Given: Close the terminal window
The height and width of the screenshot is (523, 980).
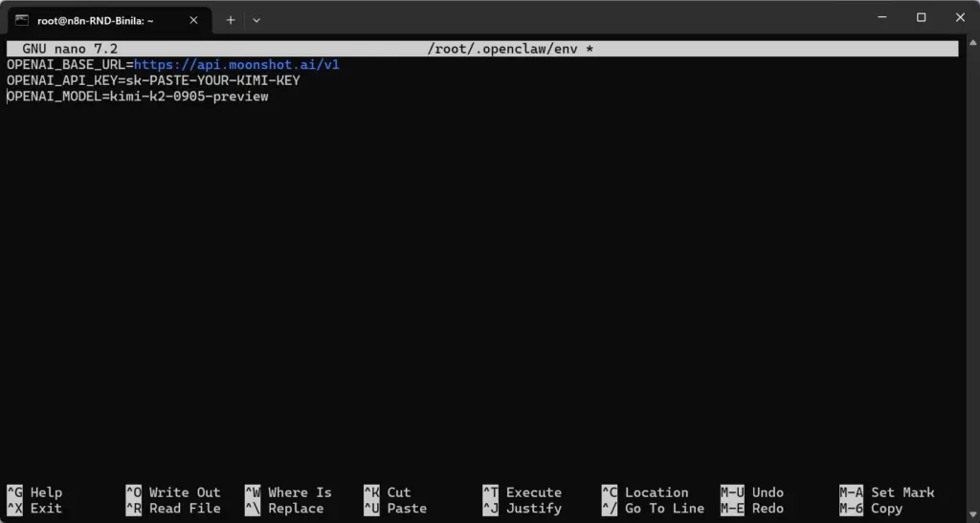Looking at the screenshot, I should pos(960,17).
